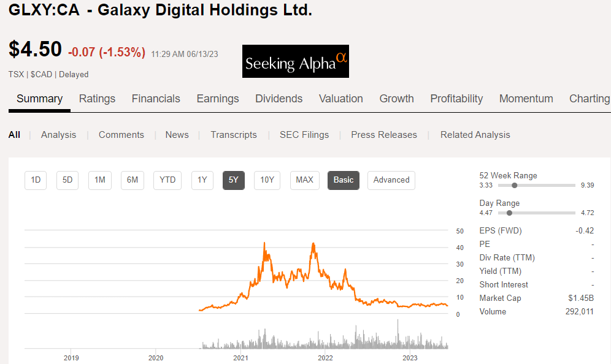This screenshot has width=611, height=364.
Task: Select the Basic chart mode
Action: tap(344, 180)
